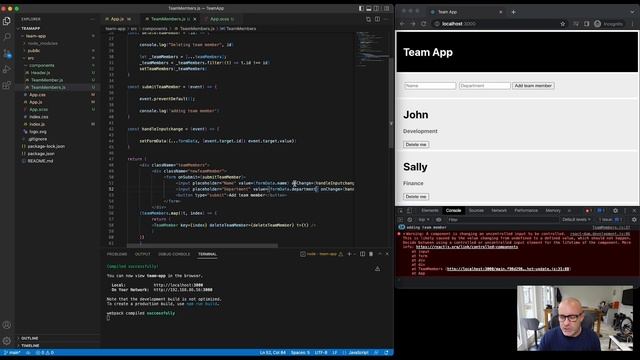Viewport: 640px width, 360px height.
Task: Switch to App.scss editor tab
Action: 220,19
